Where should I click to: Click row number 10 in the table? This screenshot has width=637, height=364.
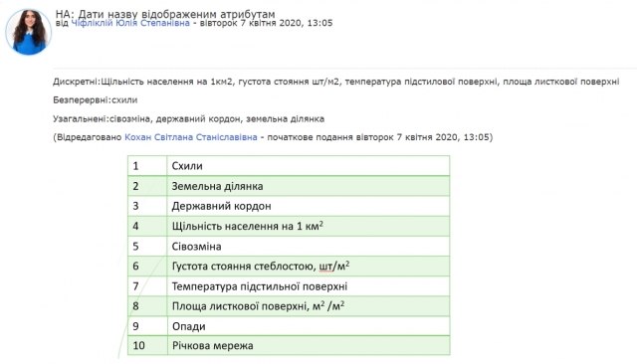tap(147, 345)
